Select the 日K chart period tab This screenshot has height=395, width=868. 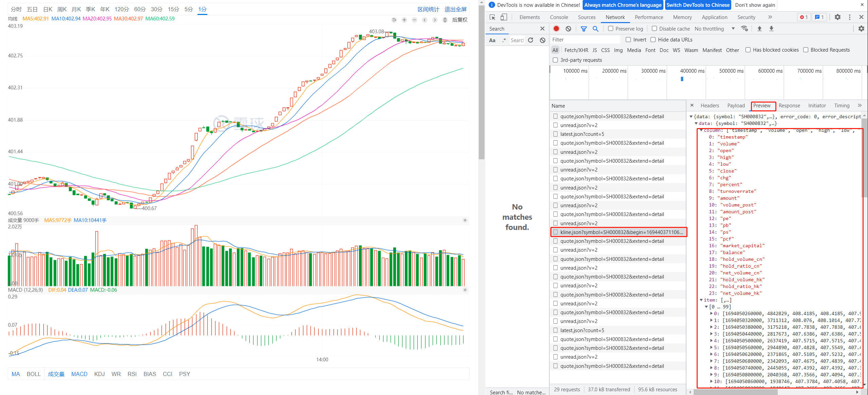pyautogui.click(x=48, y=9)
